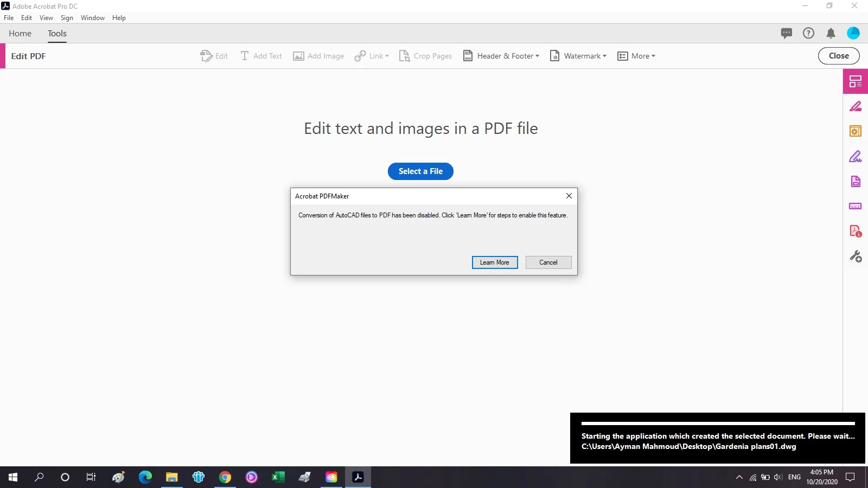Open the Action Center notification icon
This screenshot has width=868, height=488.
850,477
